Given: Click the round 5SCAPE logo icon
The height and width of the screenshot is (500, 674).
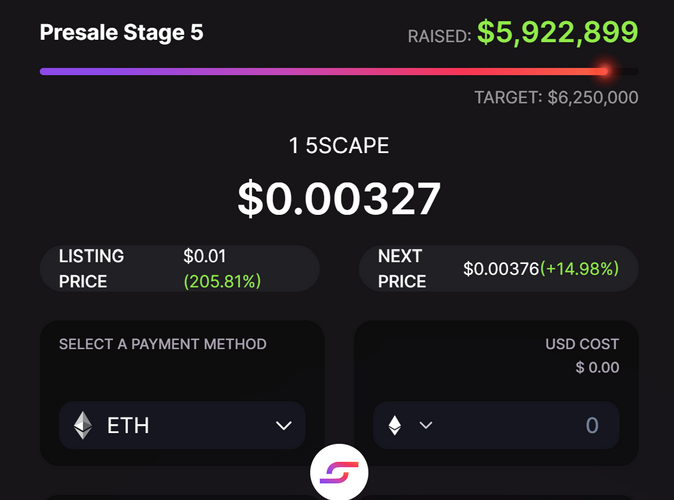Looking at the screenshot, I should 339,471.
